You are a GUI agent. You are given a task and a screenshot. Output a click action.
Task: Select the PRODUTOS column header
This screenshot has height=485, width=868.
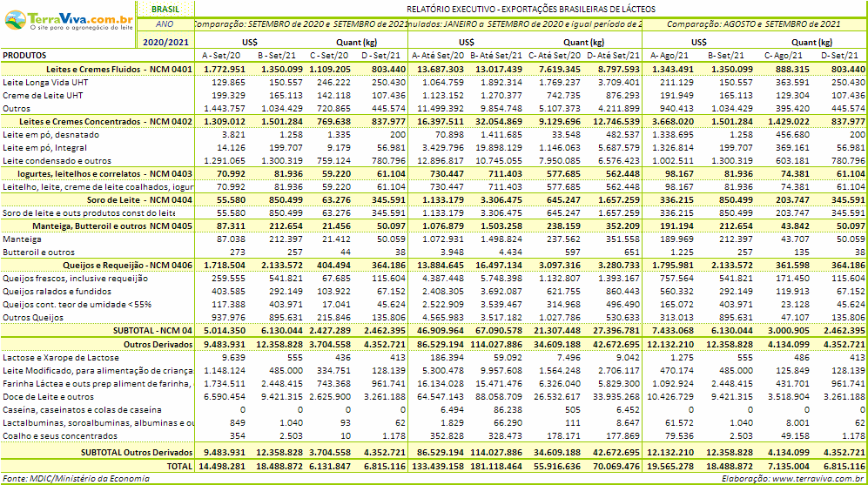pyautogui.click(x=24, y=56)
